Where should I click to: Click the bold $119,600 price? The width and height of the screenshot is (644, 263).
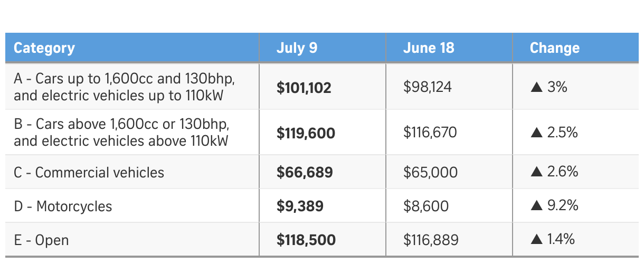click(x=306, y=133)
